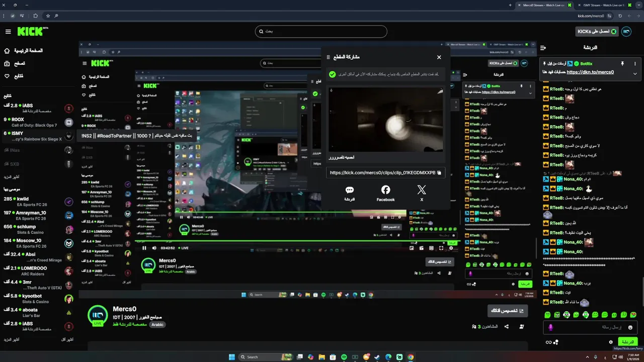Open the Windows Start menu
644x362 pixels.
click(x=231, y=357)
